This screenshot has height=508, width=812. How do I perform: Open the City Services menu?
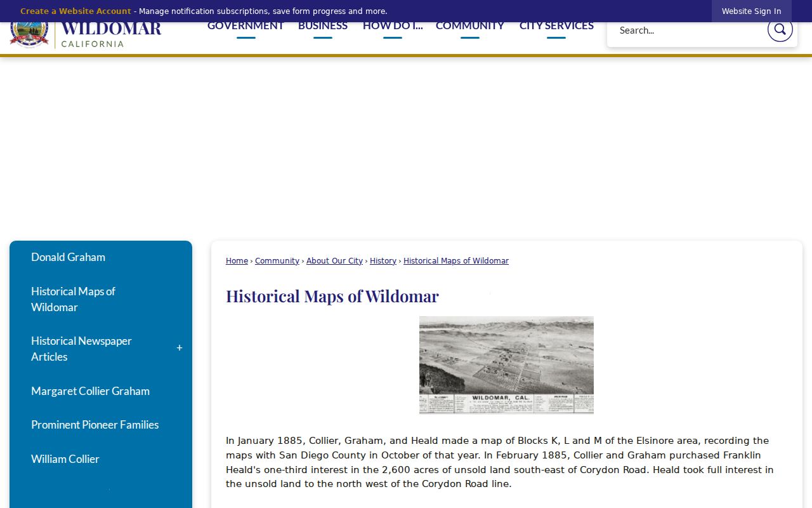[x=556, y=26]
